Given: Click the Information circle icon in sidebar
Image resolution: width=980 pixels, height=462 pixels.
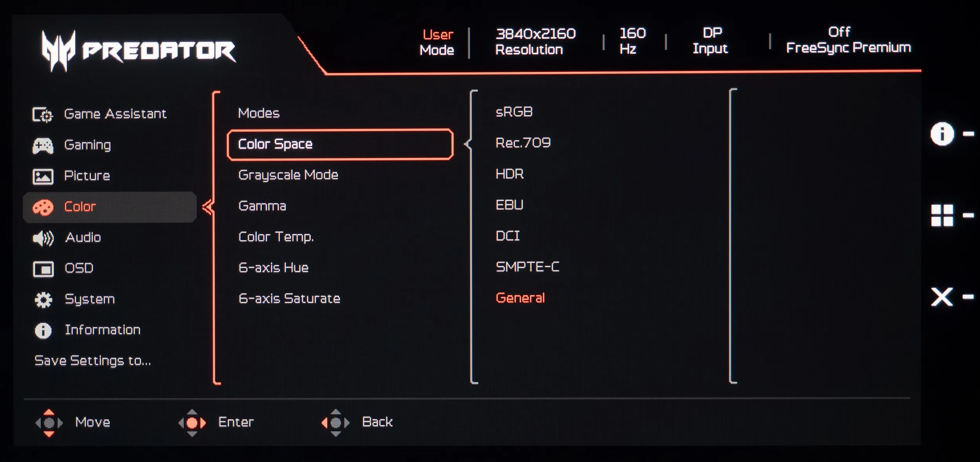Looking at the screenshot, I should (x=43, y=330).
